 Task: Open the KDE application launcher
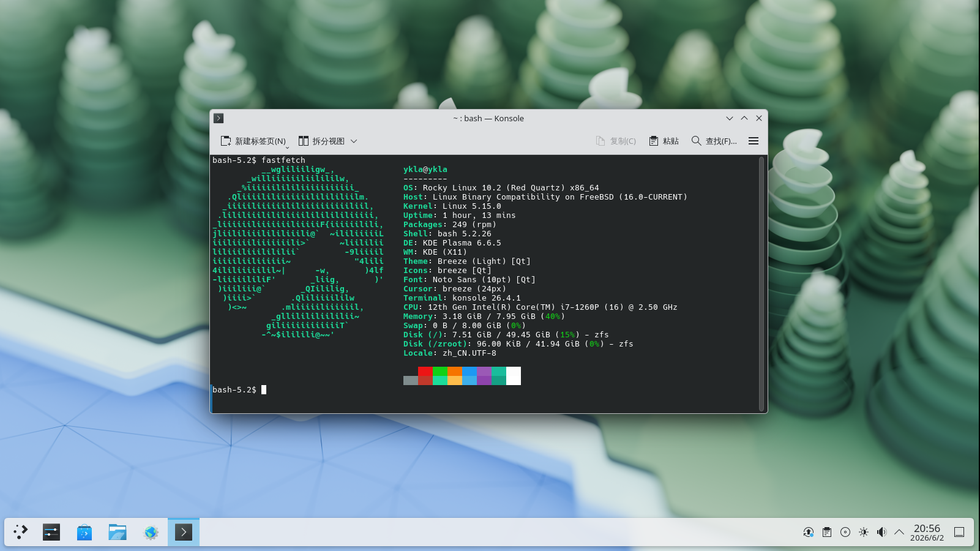click(21, 532)
